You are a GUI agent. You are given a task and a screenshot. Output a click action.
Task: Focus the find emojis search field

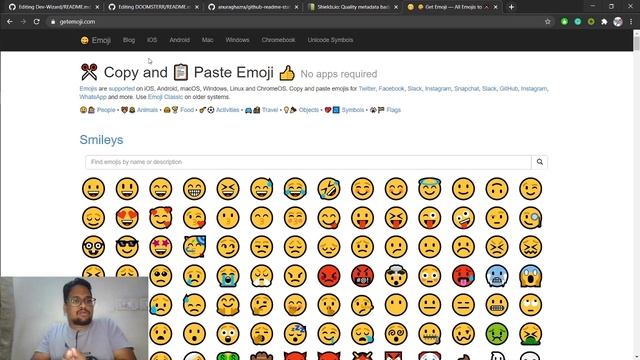(x=308, y=162)
